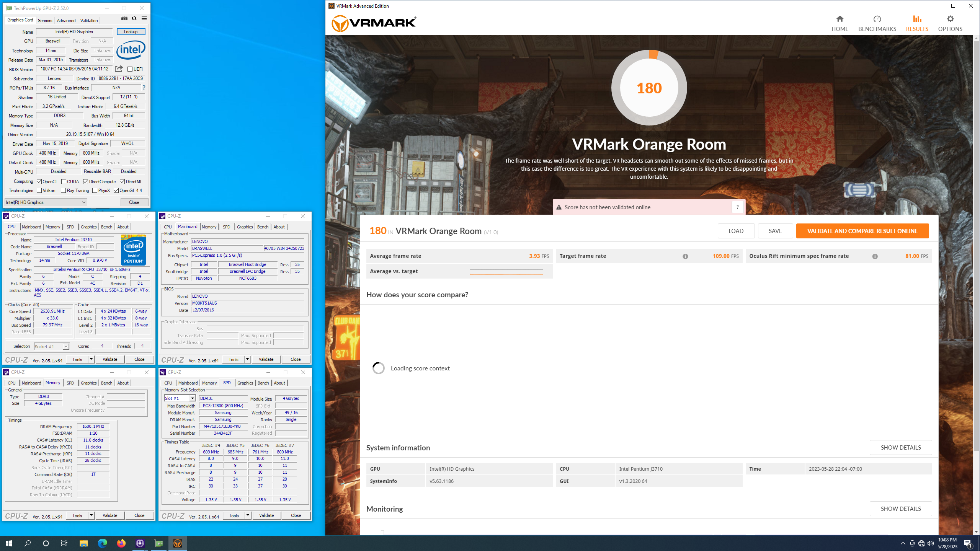Open VRMark HOME icon

click(x=840, y=19)
